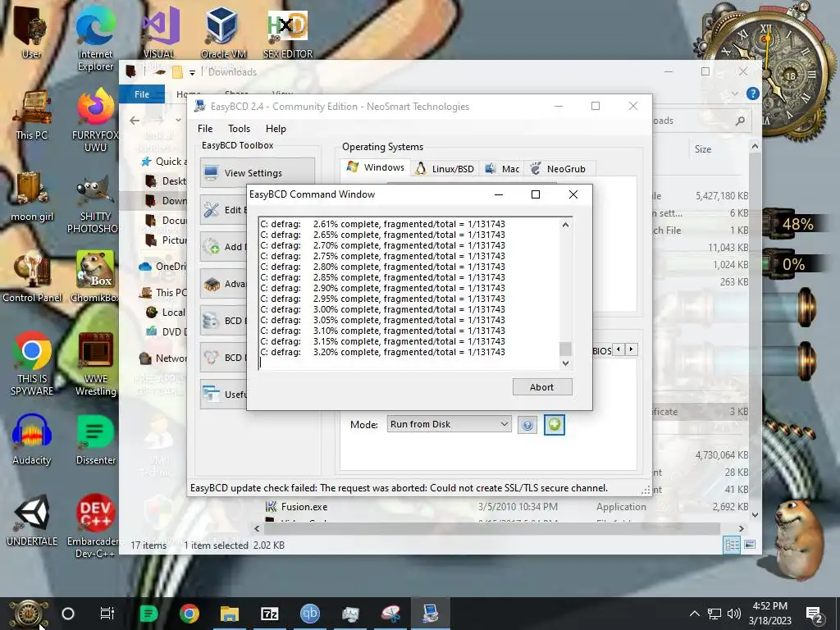Switch to the Mac tab

click(x=502, y=169)
